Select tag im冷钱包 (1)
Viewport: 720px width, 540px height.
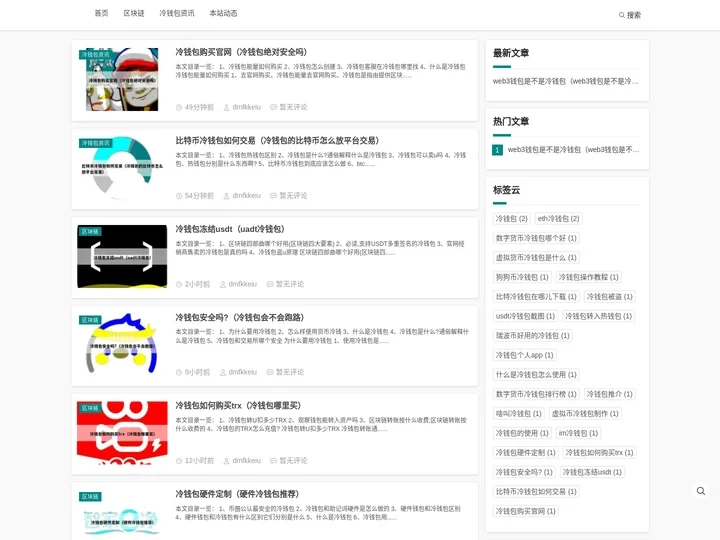(x=578, y=433)
